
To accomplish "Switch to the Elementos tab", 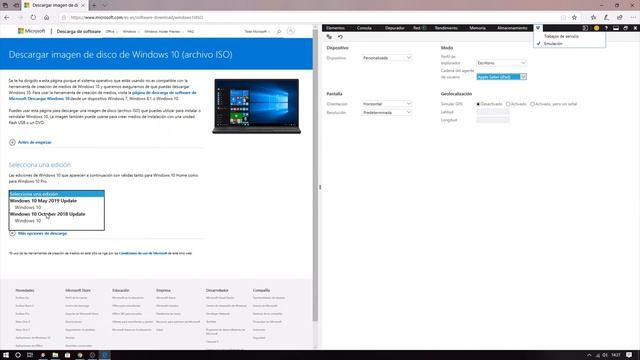I will [336, 28].
